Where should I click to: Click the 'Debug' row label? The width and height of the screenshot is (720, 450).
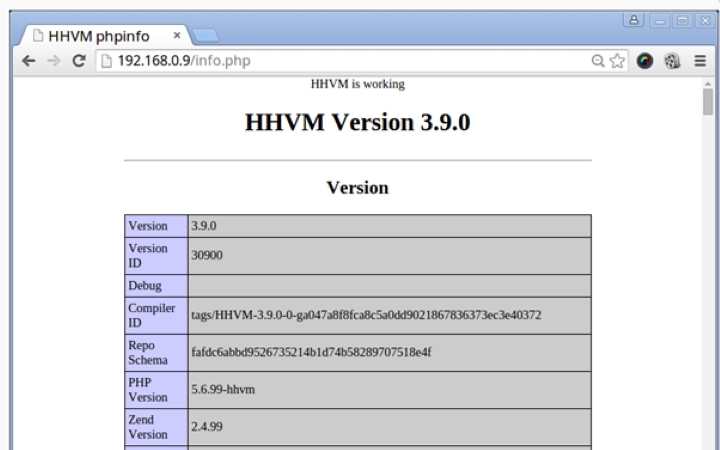tap(145, 286)
